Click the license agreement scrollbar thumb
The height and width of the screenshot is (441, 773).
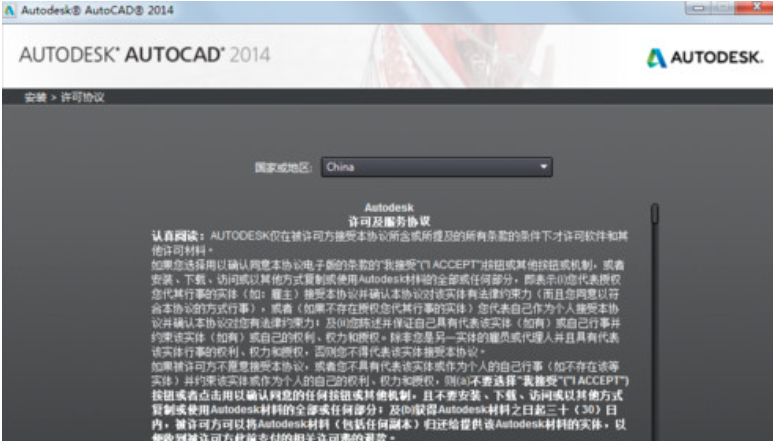tap(655, 214)
